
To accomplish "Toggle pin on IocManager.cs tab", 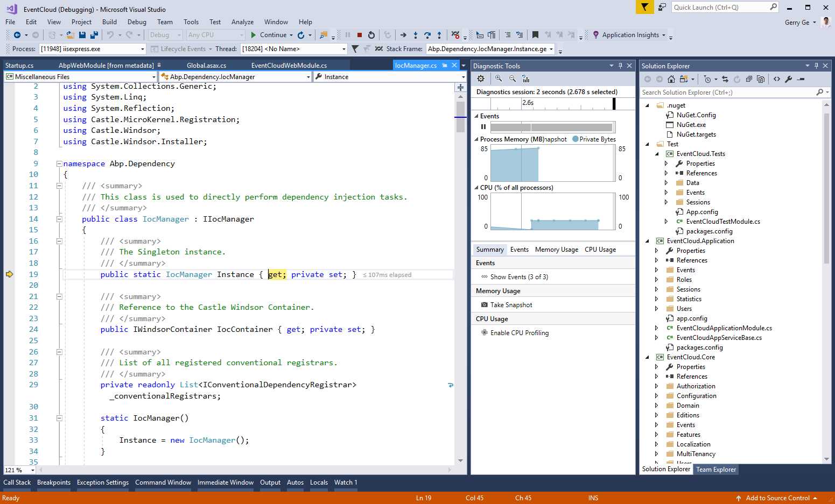I will click(x=445, y=65).
